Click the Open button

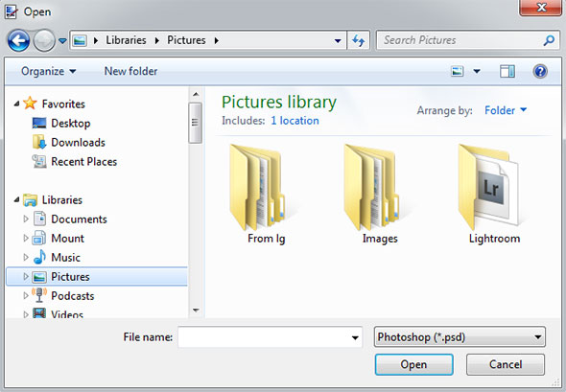[414, 364]
